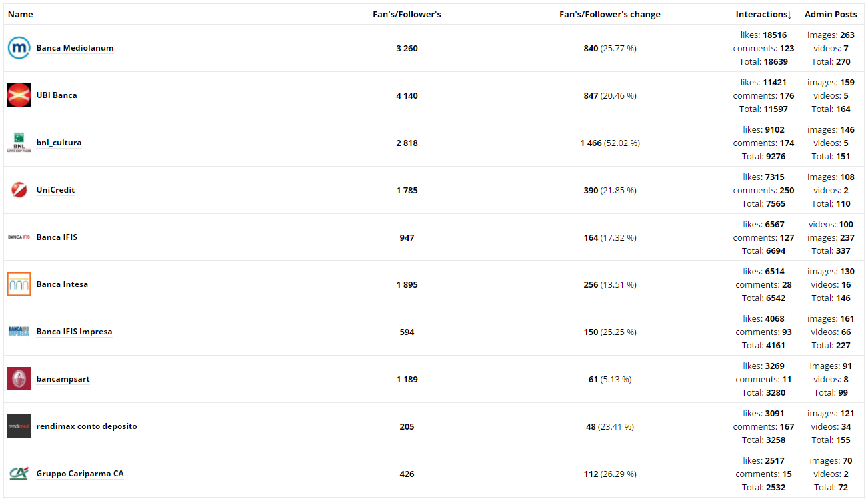The width and height of the screenshot is (868, 499).
Task: Click the Banca Mediolanum logo icon
Action: click(x=19, y=48)
